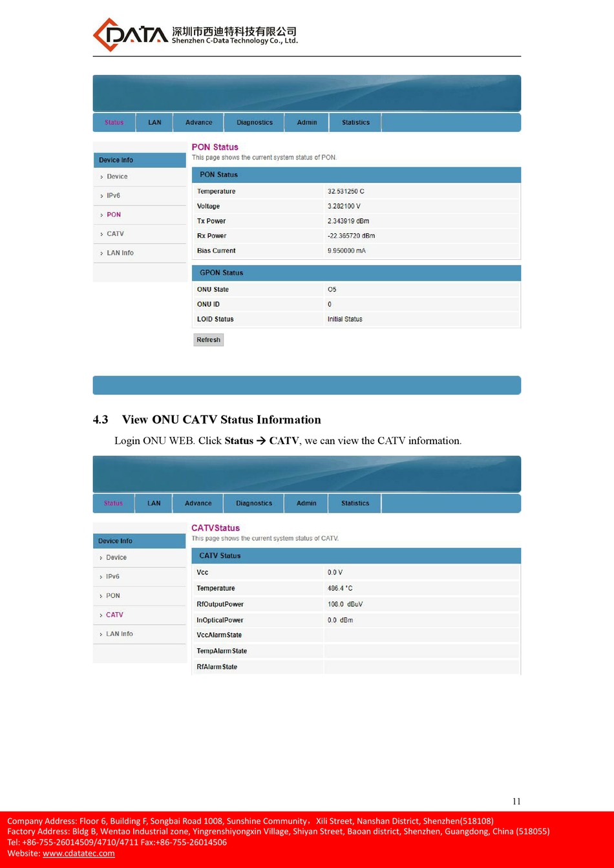
Task: Click the 'Bias Current' row label
Action: 217,251
